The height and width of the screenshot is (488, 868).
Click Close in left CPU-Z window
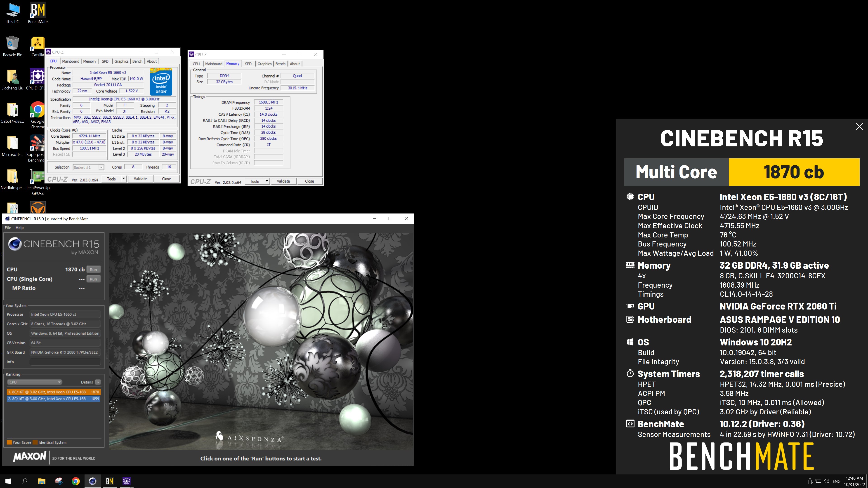166,179
